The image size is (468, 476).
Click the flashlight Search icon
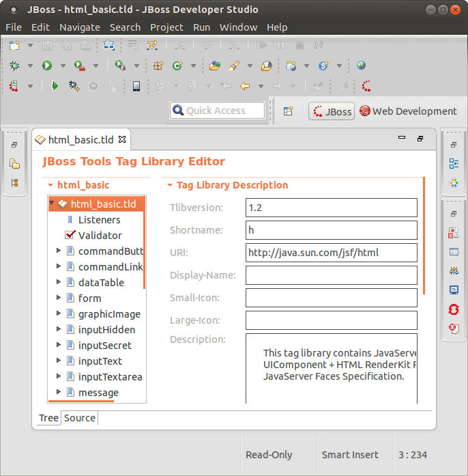[x=234, y=66]
